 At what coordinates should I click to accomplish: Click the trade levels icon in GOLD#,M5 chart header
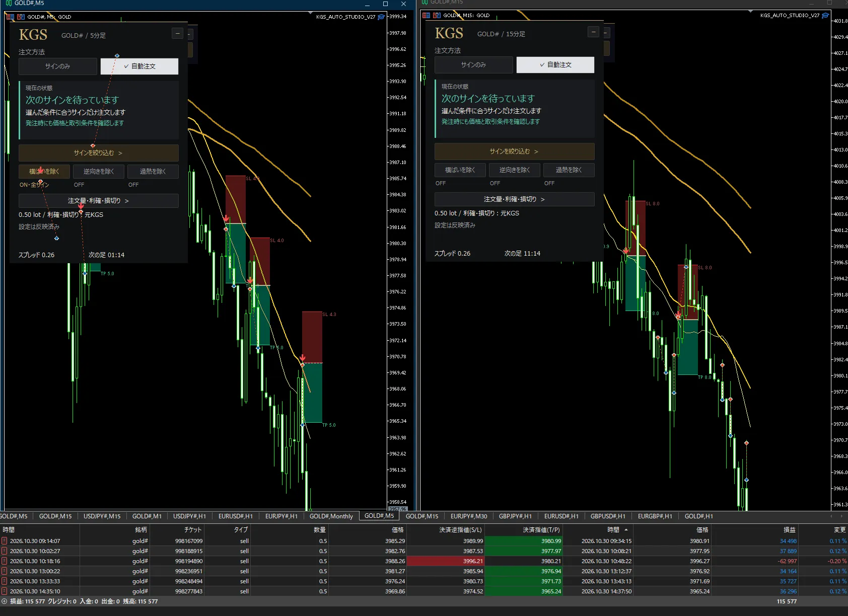pyautogui.click(x=21, y=17)
